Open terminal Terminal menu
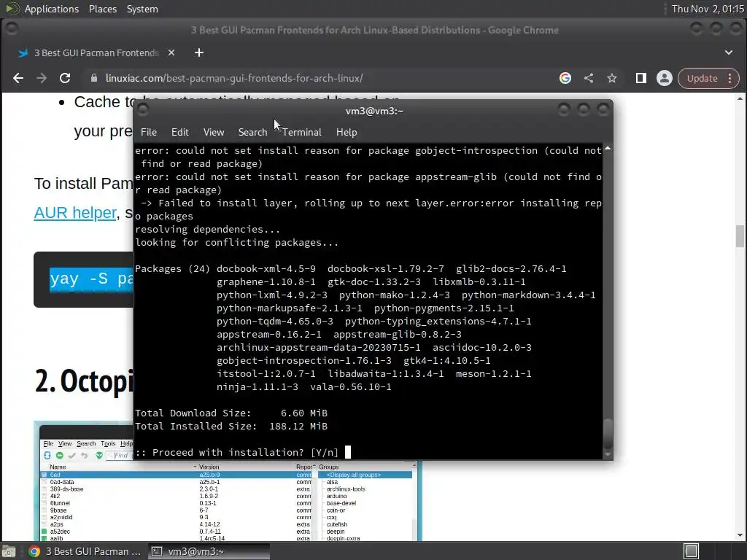The height and width of the screenshot is (560, 747). point(301,132)
